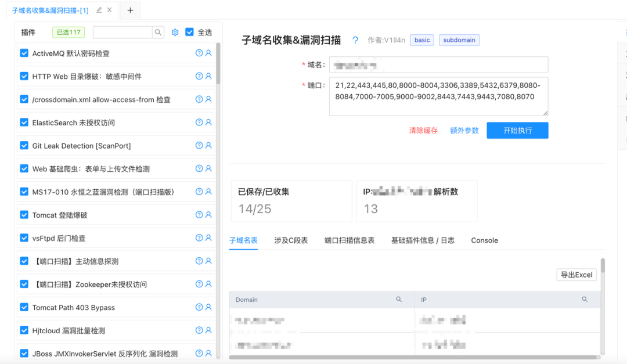Focus the 域名 domain input field

click(x=438, y=65)
